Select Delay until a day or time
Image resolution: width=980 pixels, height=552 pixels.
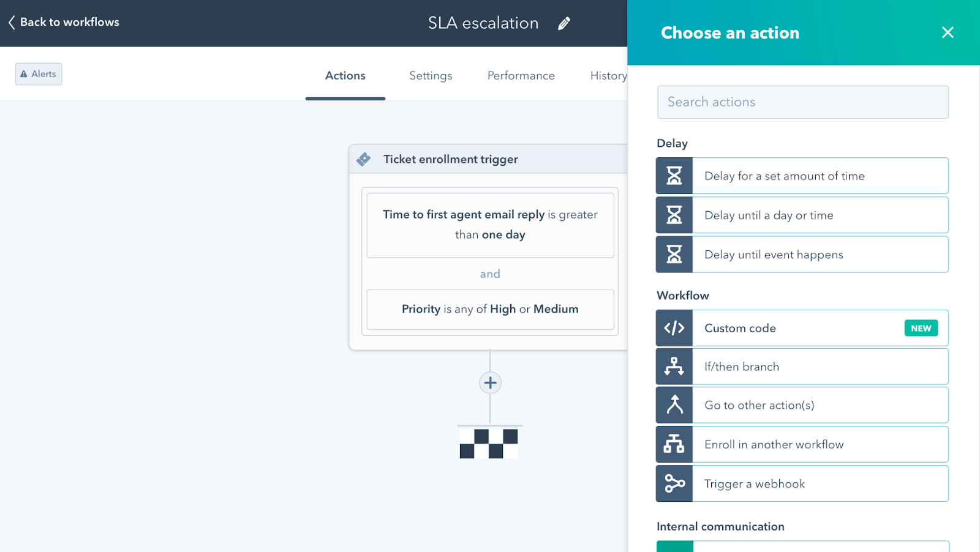[x=820, y=215]
